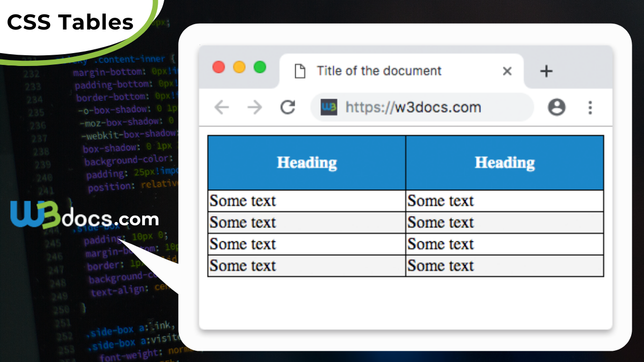This screenshot has width=644, height=362.
Task: Select the Title of the document tab
Action: (x=378, y=70)
